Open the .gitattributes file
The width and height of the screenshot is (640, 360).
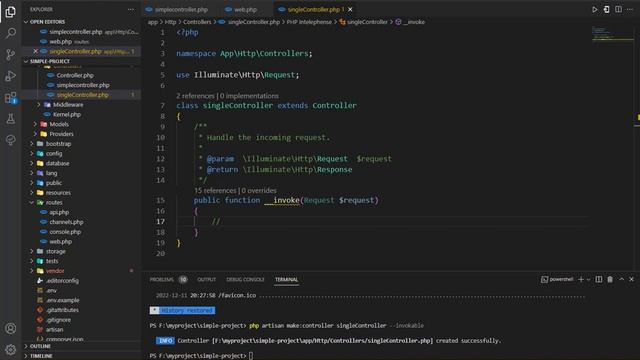pyautogui.click(x=62, y=310)
